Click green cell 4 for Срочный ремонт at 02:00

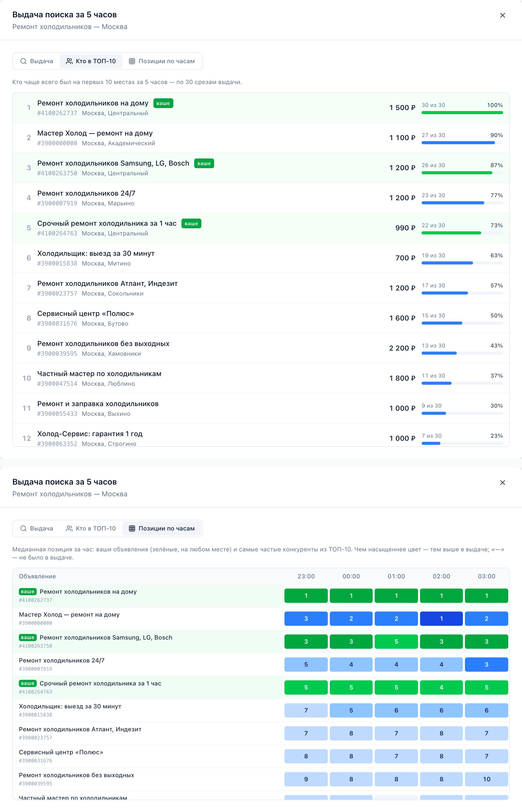(441, 687)
